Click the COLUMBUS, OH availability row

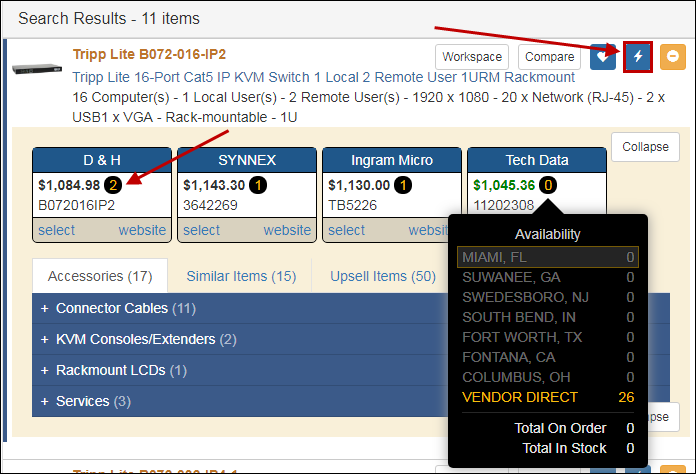[x=548, y=377]
